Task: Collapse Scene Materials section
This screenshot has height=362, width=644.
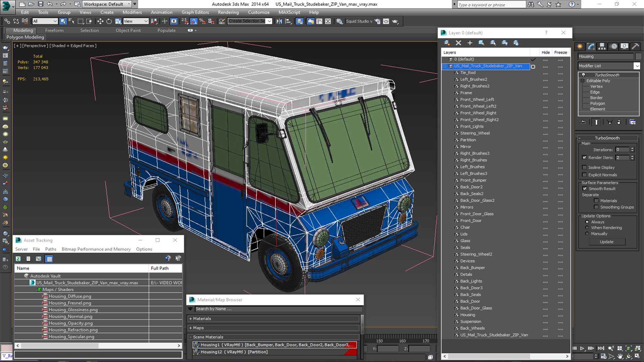Action: click(191, 337)
